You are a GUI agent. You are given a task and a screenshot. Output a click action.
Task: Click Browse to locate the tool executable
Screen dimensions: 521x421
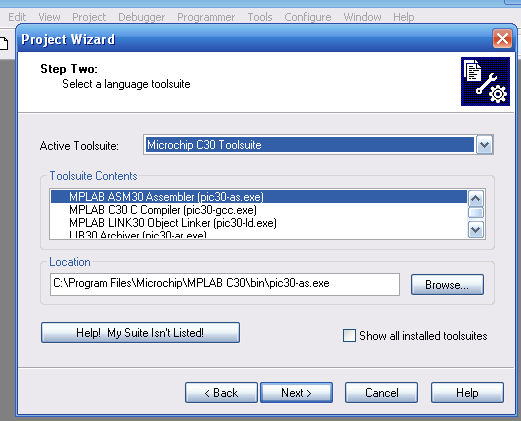[x=447, y=285]
